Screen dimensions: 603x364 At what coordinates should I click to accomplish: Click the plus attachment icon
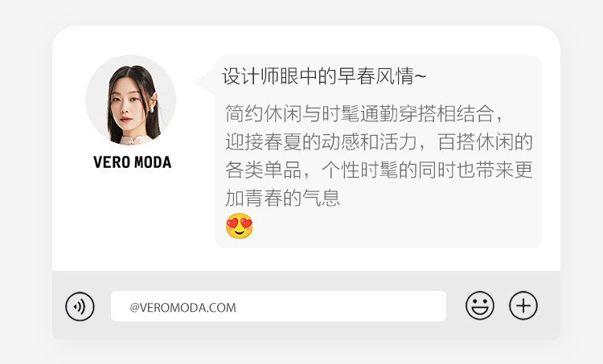(x=523, y=305)
